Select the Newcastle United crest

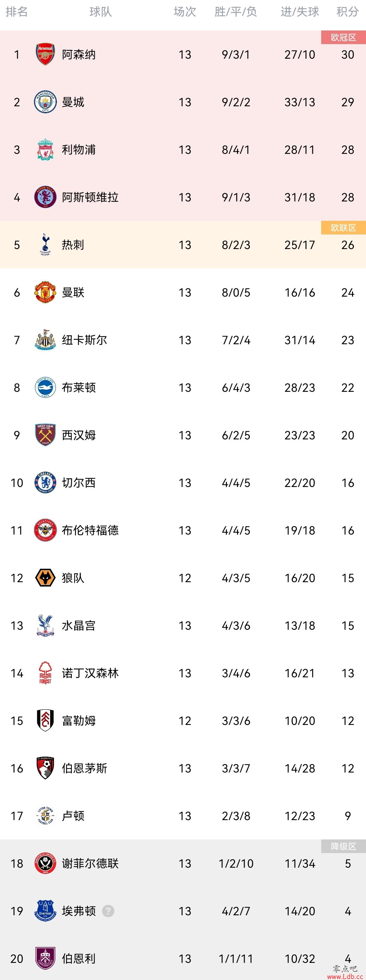45,340
